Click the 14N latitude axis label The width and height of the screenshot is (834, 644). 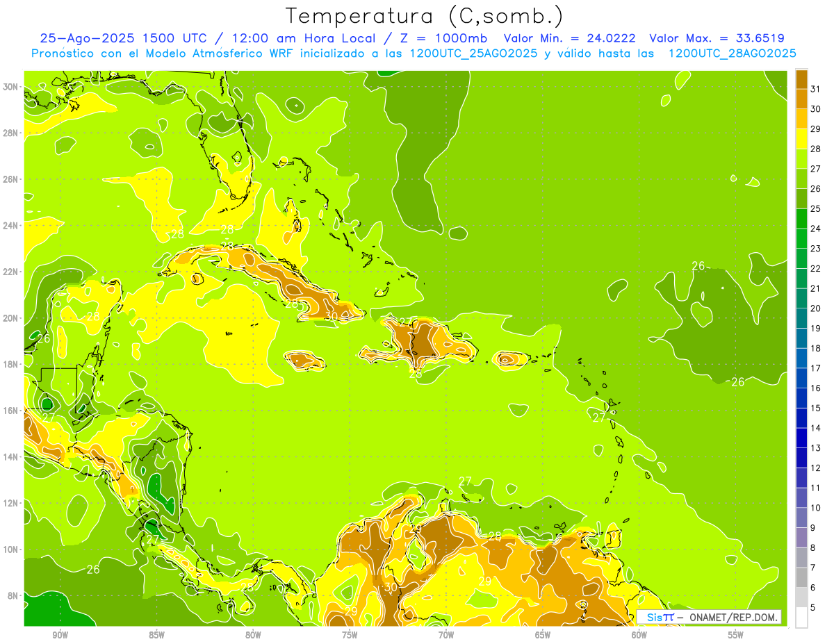(x=10, y=456)
